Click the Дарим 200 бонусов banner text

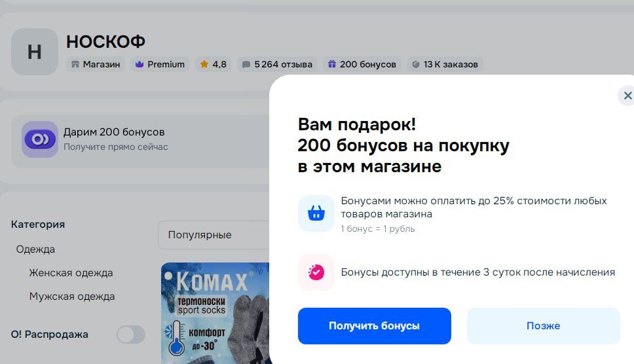coord(114,132)
